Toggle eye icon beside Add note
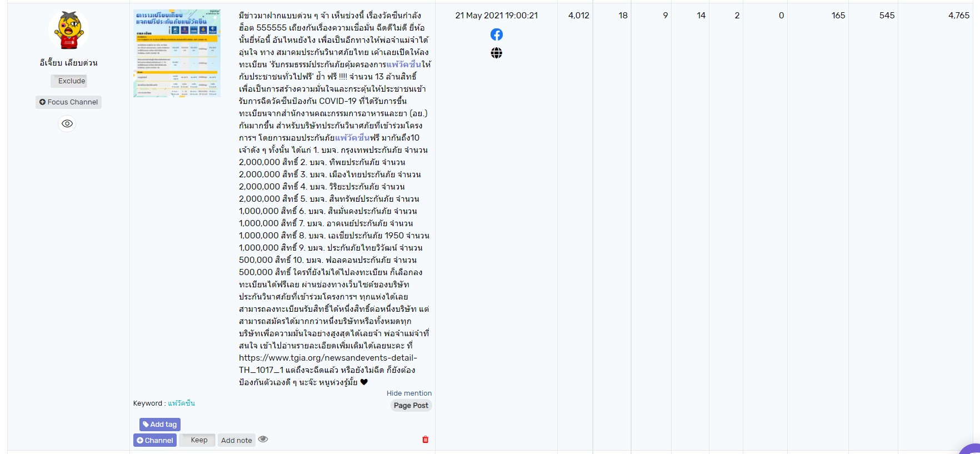980x454 pixels. click(263, 439)
